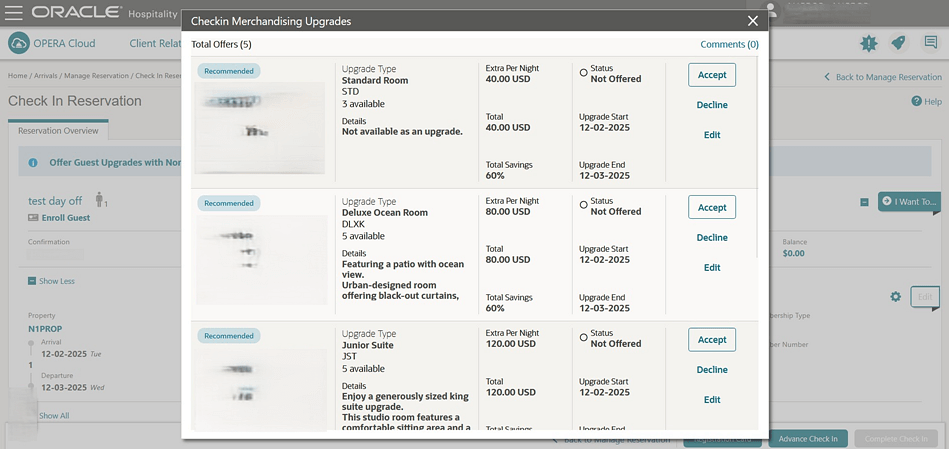
Task: Click the Complete Check In button
Action: point(896,439)
